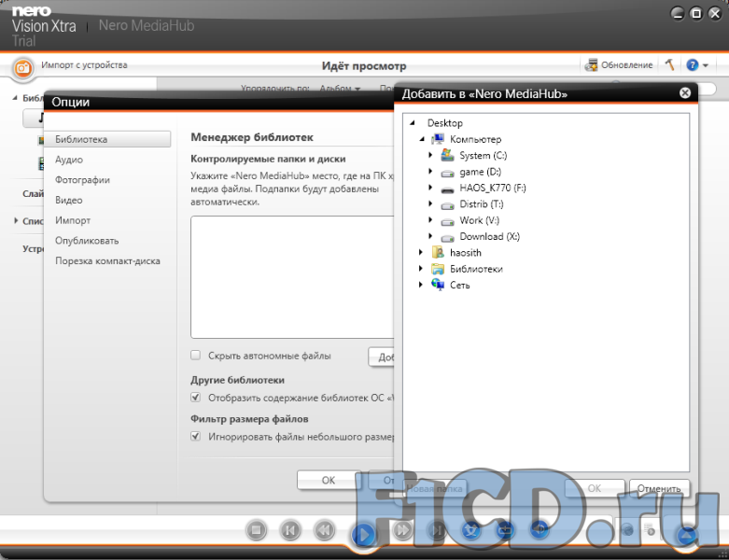Open the Видео options section
729x560 pixels.
tap(69, 201)
